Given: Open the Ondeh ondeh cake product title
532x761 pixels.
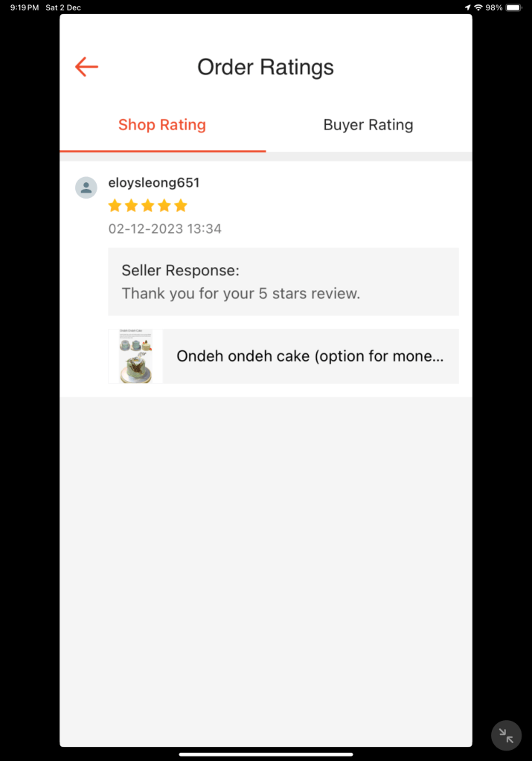Looking at the screenshot, I should pyautogui.click(x=310, y=356).
